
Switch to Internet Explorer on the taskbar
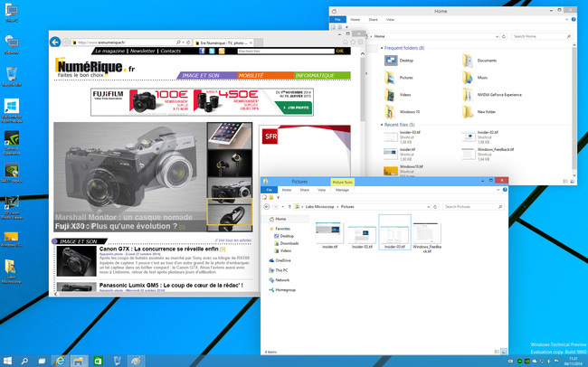pos(60,361)
